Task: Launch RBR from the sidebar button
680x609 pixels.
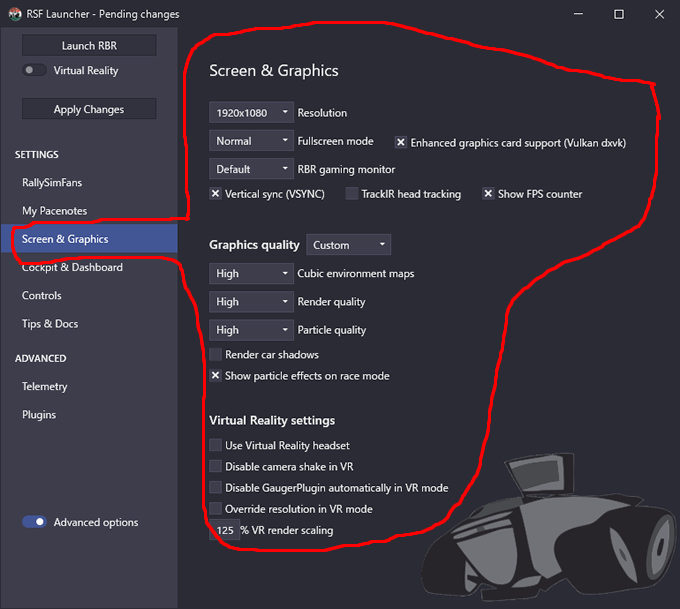Action: point(89,46)
